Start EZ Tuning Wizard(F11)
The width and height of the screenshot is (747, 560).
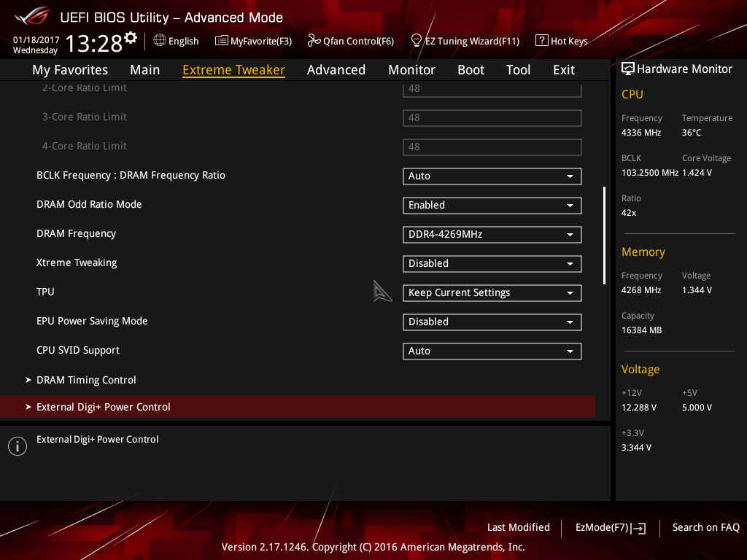click(x=465, y=41)
